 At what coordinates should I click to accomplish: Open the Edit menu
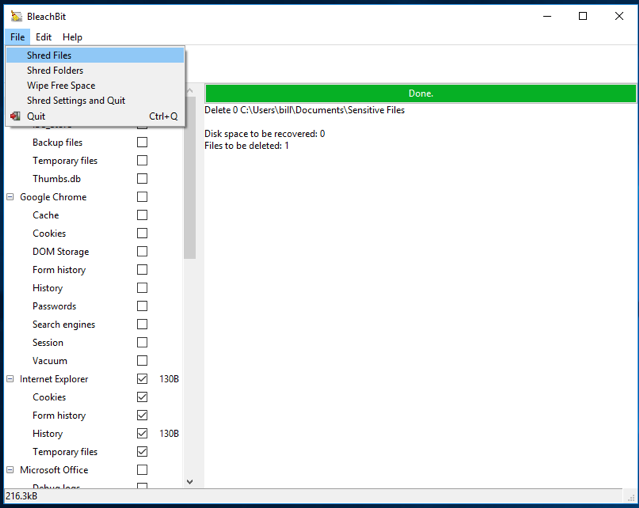(44, 37)
